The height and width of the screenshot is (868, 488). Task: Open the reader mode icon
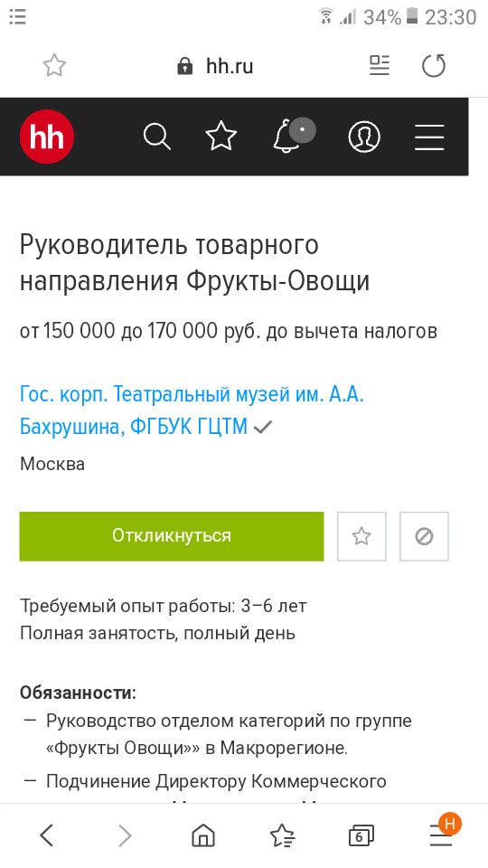tap(380, 65)
